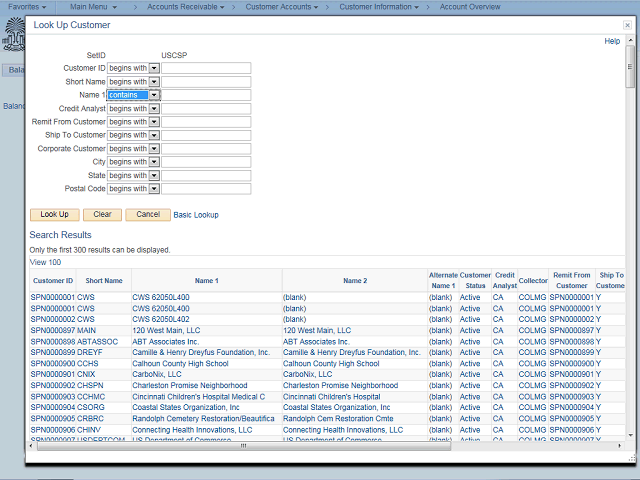This screenshot has height=480, width=640.
Task: Open the Help link
Action: click(612, 41)
